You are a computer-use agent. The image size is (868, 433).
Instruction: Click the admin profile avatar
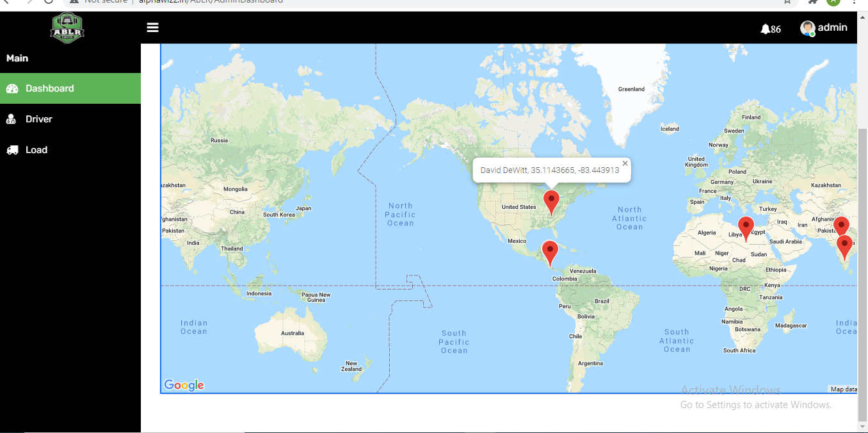[807, 28]
